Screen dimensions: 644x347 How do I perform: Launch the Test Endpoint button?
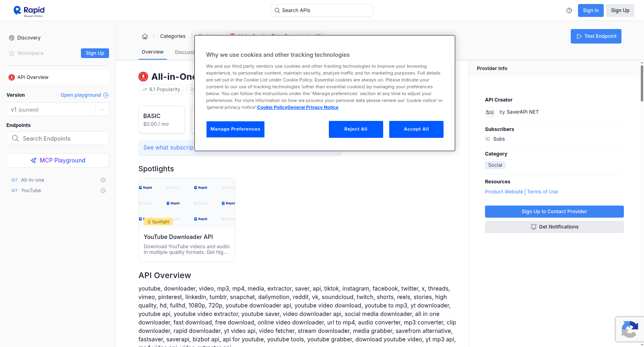click(x=596, y=36)
